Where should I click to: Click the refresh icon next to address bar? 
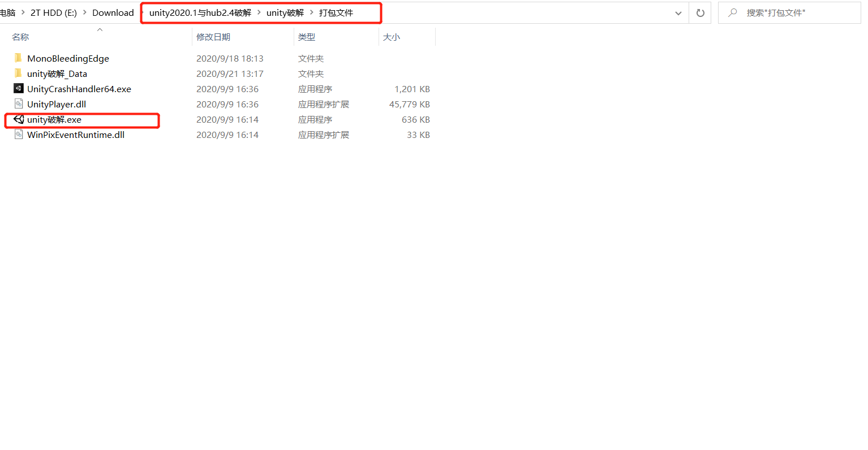(x=700, y=12)
